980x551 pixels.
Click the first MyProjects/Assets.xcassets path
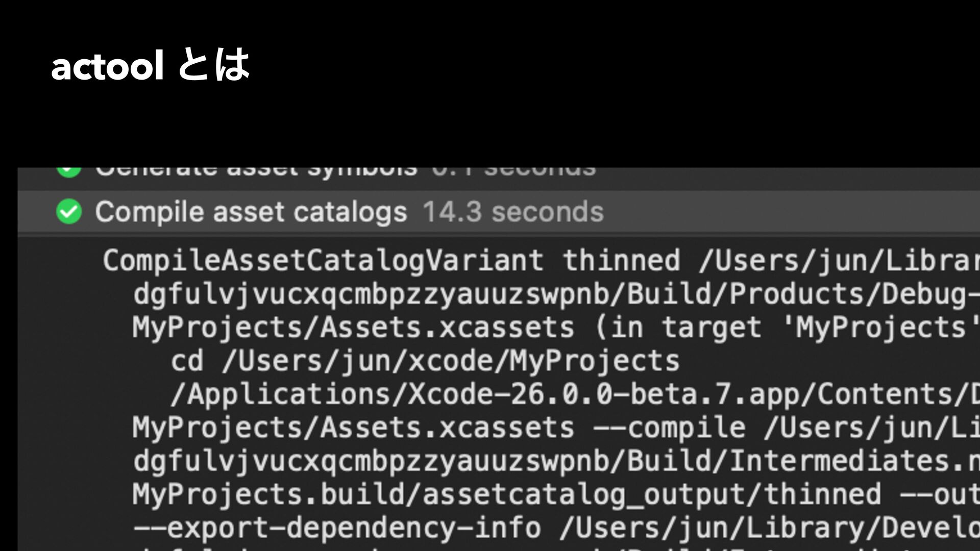[353, 328]
